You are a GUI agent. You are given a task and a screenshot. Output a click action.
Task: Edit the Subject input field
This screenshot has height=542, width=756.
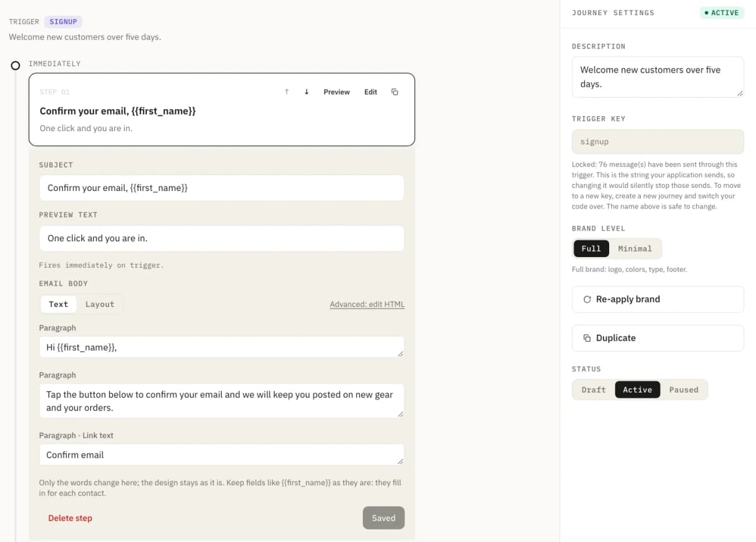point(222,188)
